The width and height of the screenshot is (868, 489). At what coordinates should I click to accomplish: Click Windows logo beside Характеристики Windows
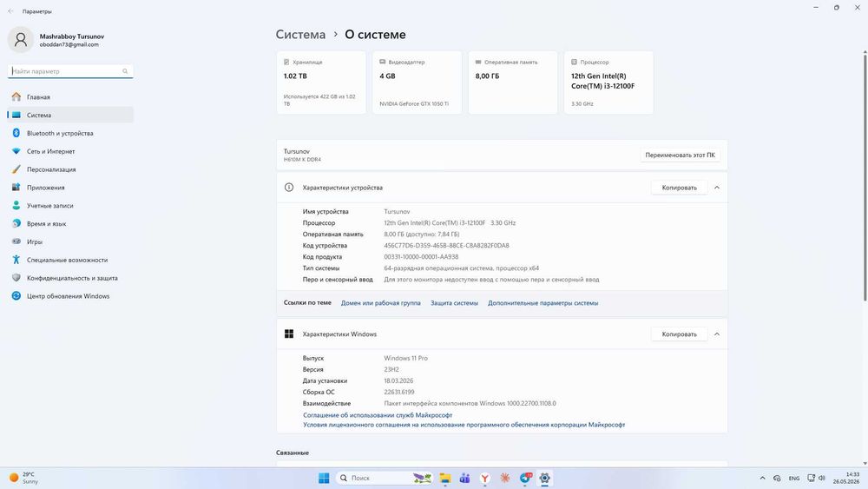point(289,334)
